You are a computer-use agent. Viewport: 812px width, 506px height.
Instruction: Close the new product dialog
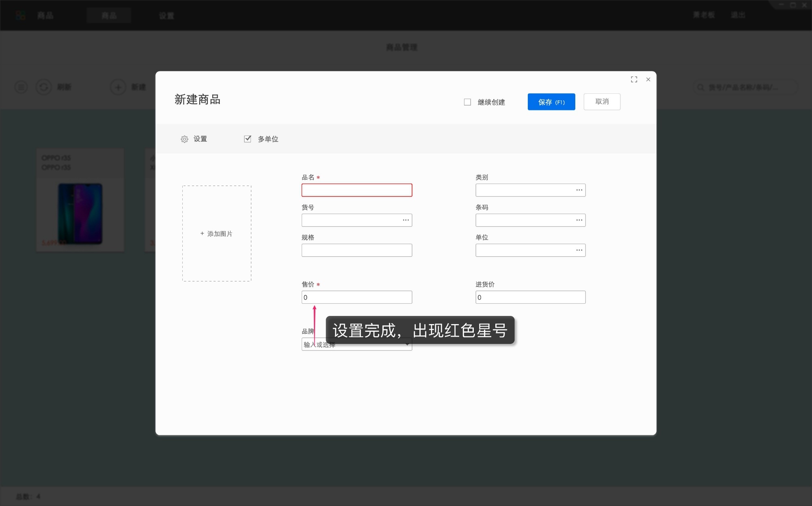(x=648, y=80)
